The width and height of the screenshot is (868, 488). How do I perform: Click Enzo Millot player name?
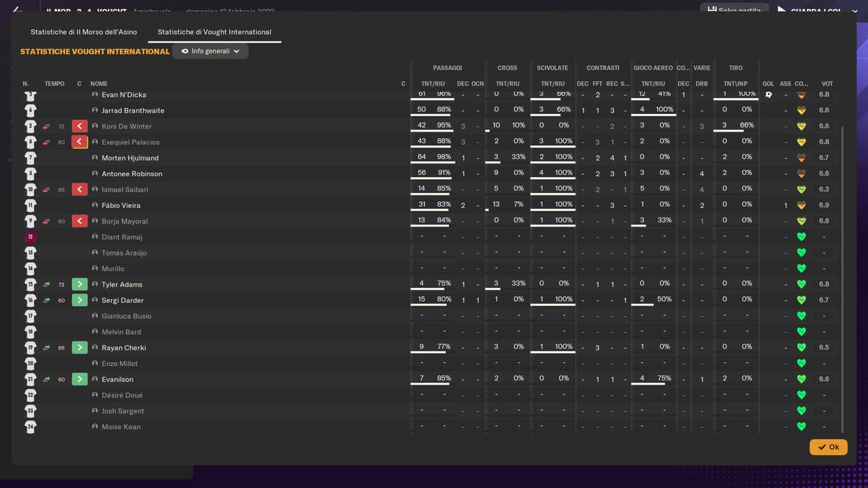coord(119,363)
